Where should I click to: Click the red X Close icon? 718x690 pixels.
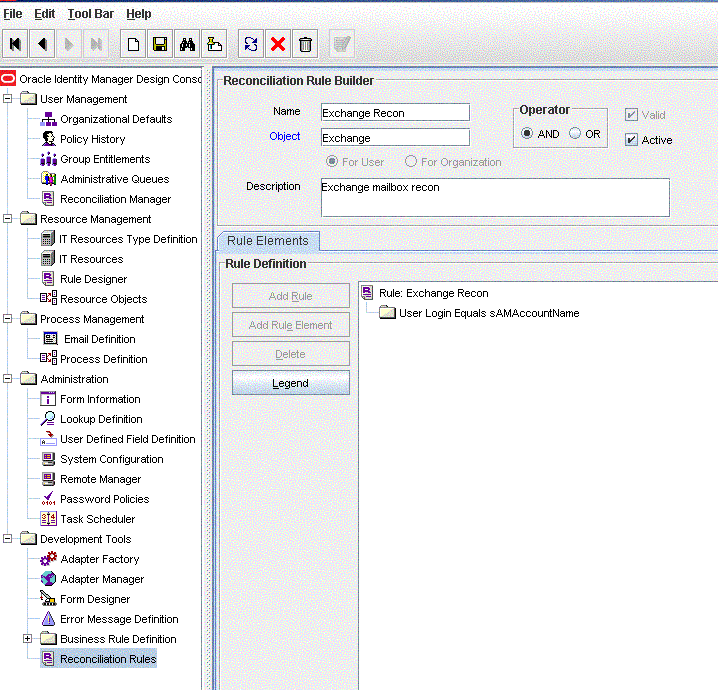[x=278, y=44]
